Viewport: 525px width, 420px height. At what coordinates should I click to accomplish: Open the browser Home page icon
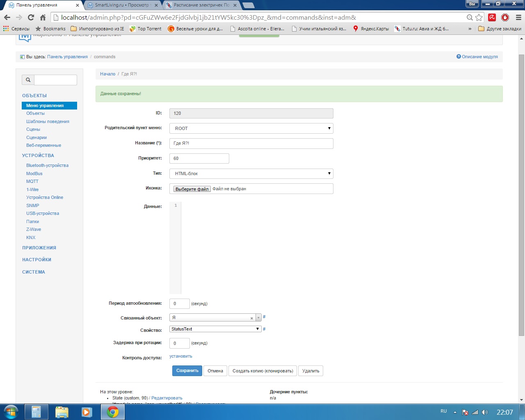point(43,17)
